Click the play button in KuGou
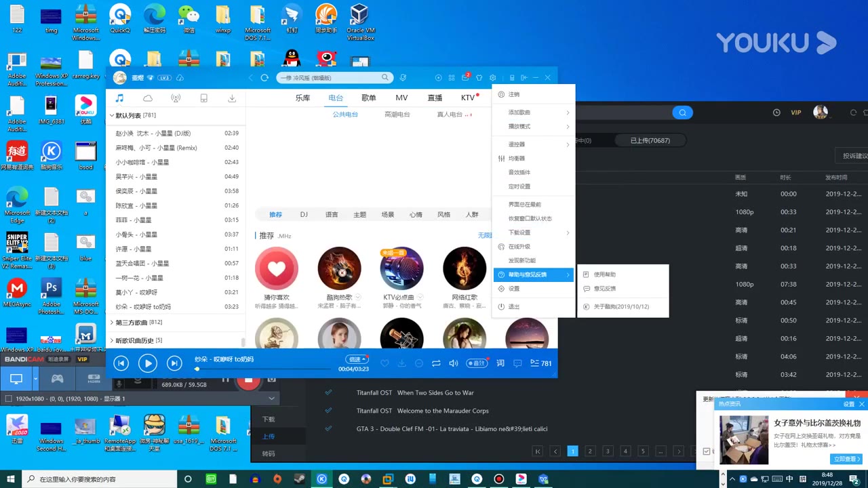The width and height of the screenshot is (868, 488). pos(147,363)
